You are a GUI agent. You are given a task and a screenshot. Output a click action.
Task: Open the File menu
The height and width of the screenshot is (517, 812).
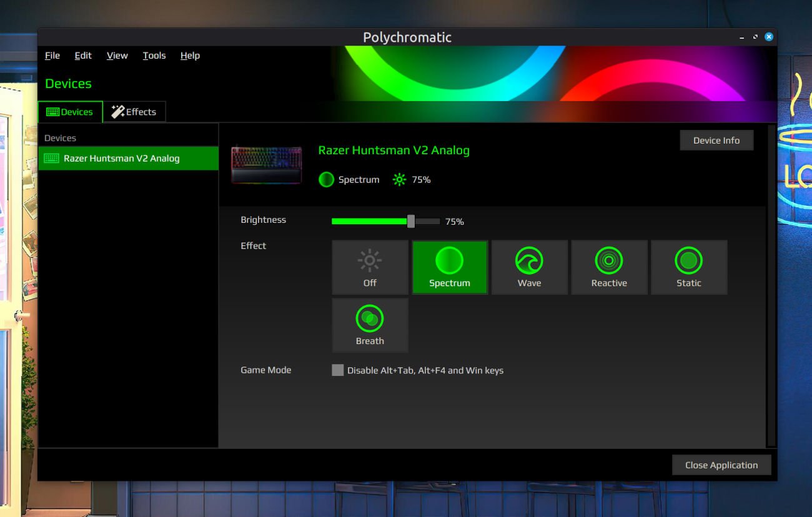pos(52,56)
